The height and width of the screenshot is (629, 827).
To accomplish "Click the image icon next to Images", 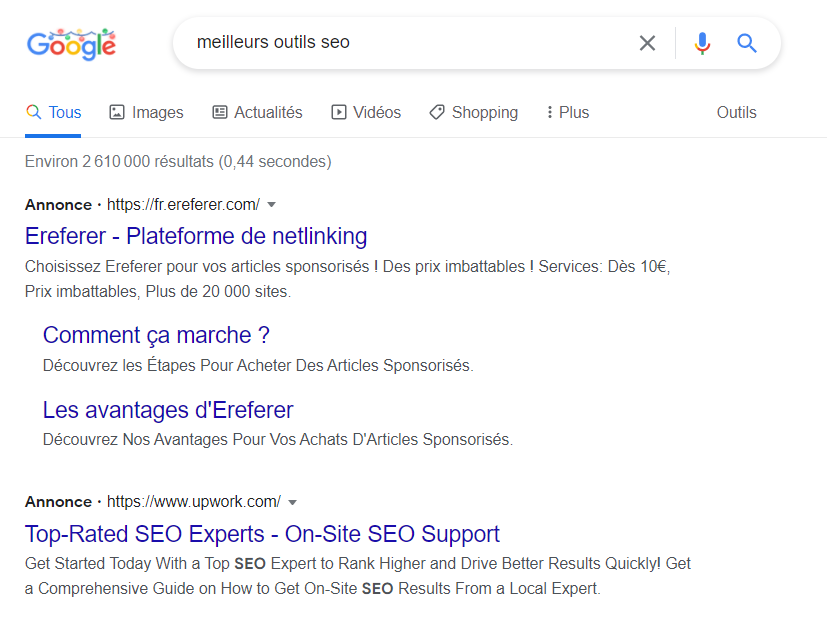I will 115,112.
